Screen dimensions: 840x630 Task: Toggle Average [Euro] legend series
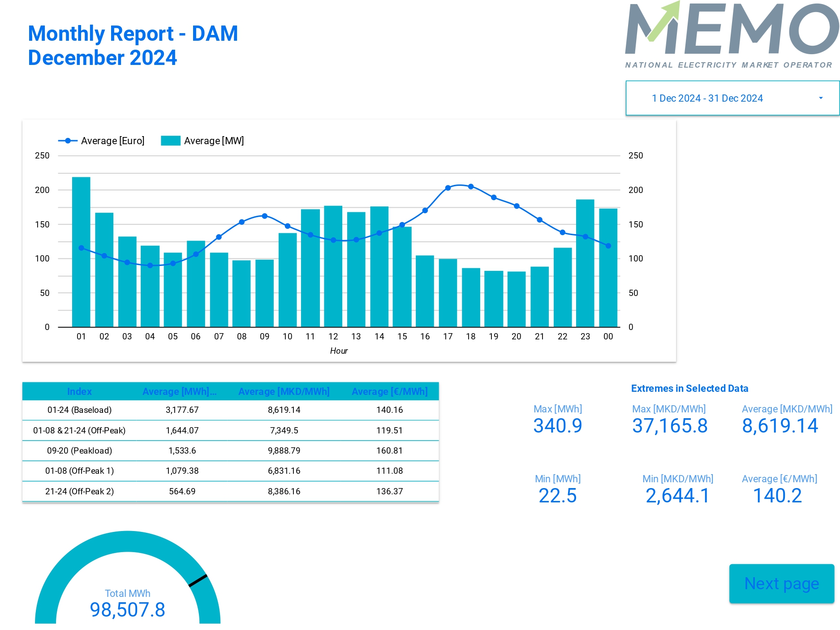tap(112, 141)
